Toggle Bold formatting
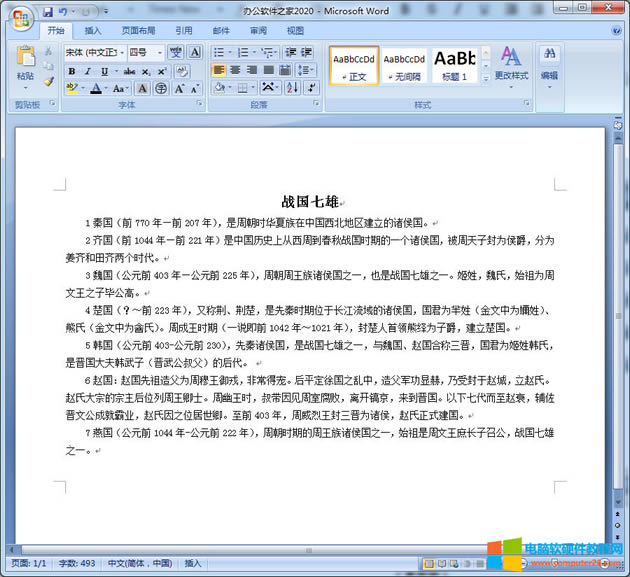 tap(72, 72)
